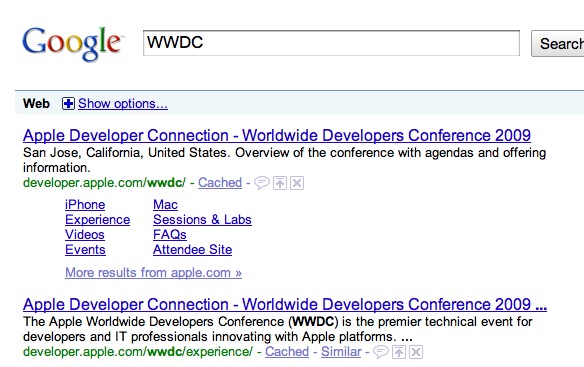Click the comment bubble icon for developer.apple.com/wwdc/
Image resolution: width=584 pixels, height=367 pixels.
click(x=261, y=183)
